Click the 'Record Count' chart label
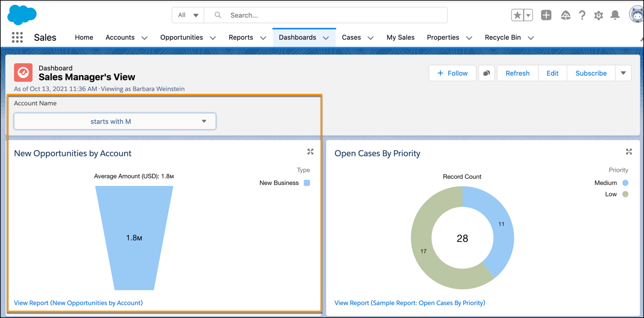This screenshot has height=318, width=644. [462, 176]
